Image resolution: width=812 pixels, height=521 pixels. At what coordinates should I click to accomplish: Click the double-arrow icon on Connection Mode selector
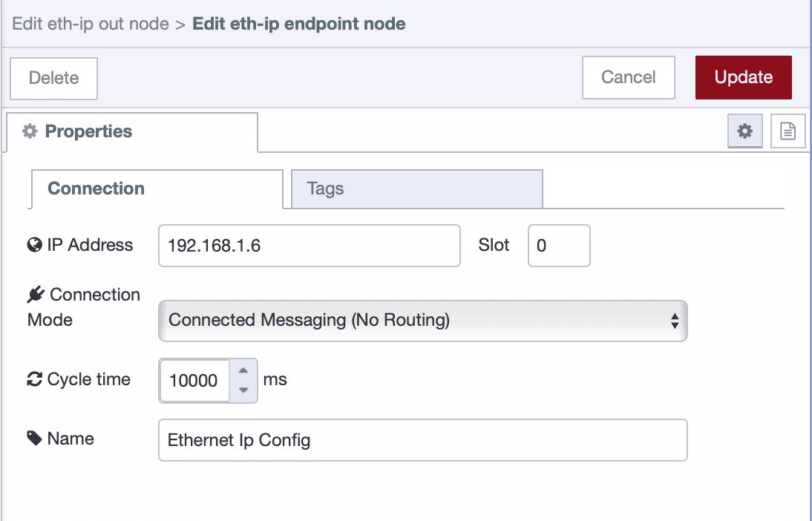(x=675, y=321)
